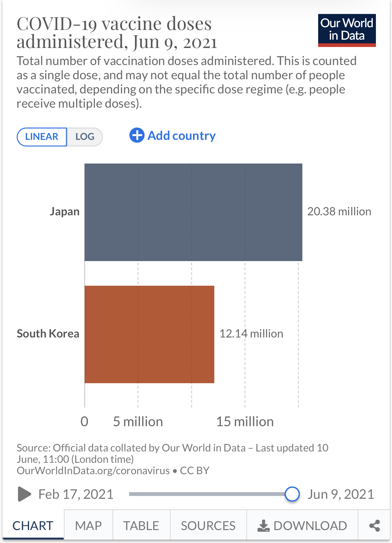View the SOURCES tab
This screenshot has height=543, width=392.
(x=208, y=526)
